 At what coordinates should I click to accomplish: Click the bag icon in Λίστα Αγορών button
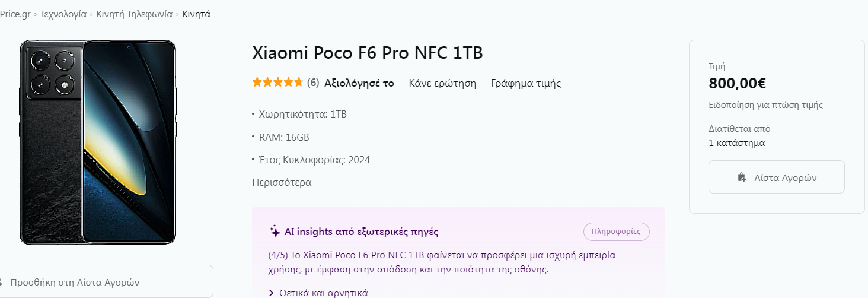(x=742, y=177)
